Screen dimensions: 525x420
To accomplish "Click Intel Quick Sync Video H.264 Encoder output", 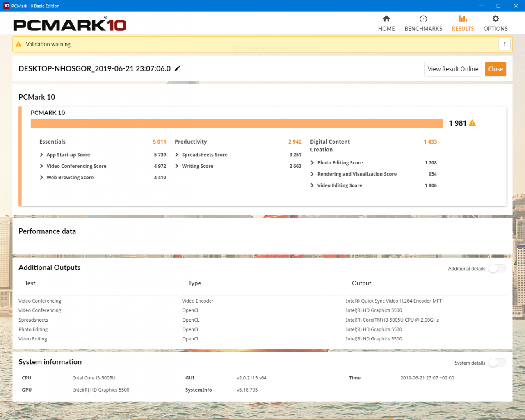I will coord(394,301).
